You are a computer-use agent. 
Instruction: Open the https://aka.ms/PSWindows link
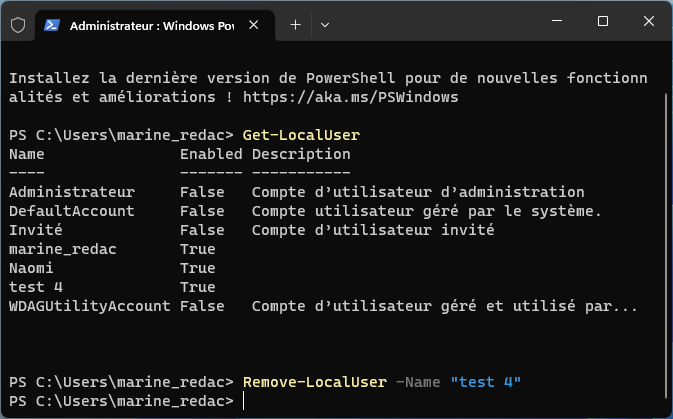coord(351,97)
